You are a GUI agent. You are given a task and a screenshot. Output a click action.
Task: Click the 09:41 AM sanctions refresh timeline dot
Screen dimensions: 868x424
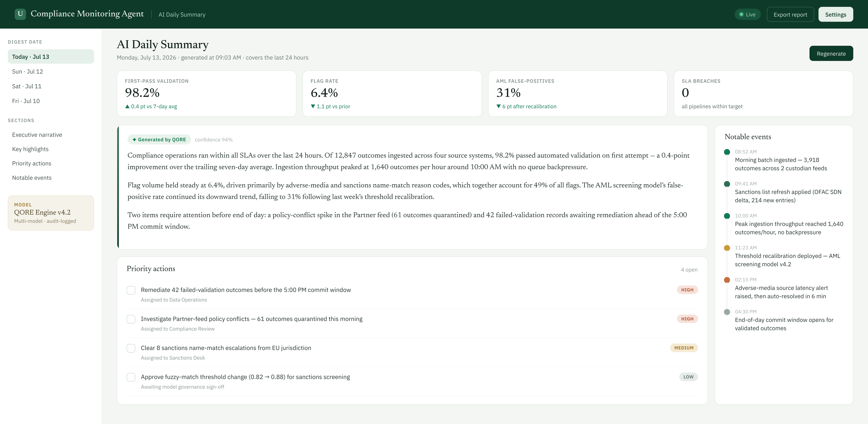pos(727,184)
